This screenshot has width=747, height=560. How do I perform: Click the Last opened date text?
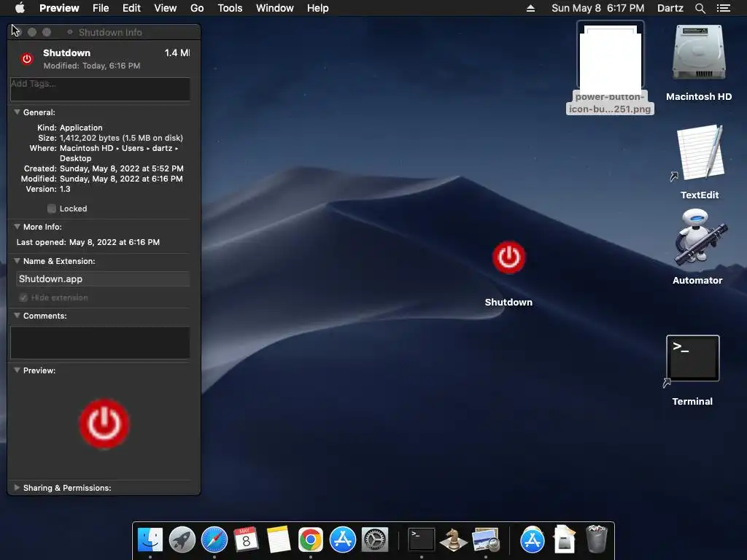pos(115,242)
